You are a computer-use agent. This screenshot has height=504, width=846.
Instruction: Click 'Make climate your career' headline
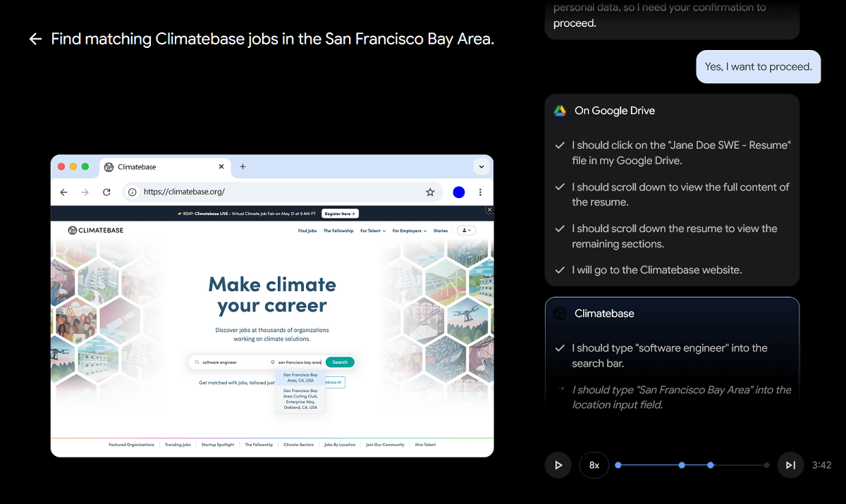272,295
